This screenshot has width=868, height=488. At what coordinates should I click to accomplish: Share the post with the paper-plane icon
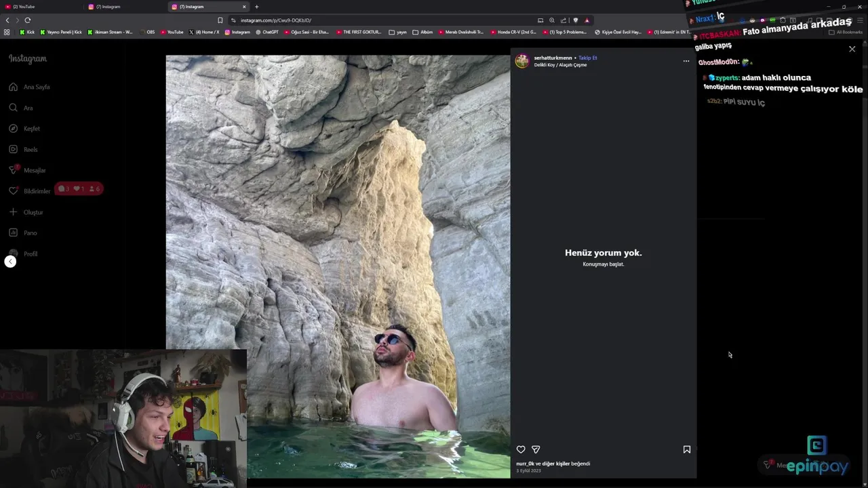[x=536, y=449]
